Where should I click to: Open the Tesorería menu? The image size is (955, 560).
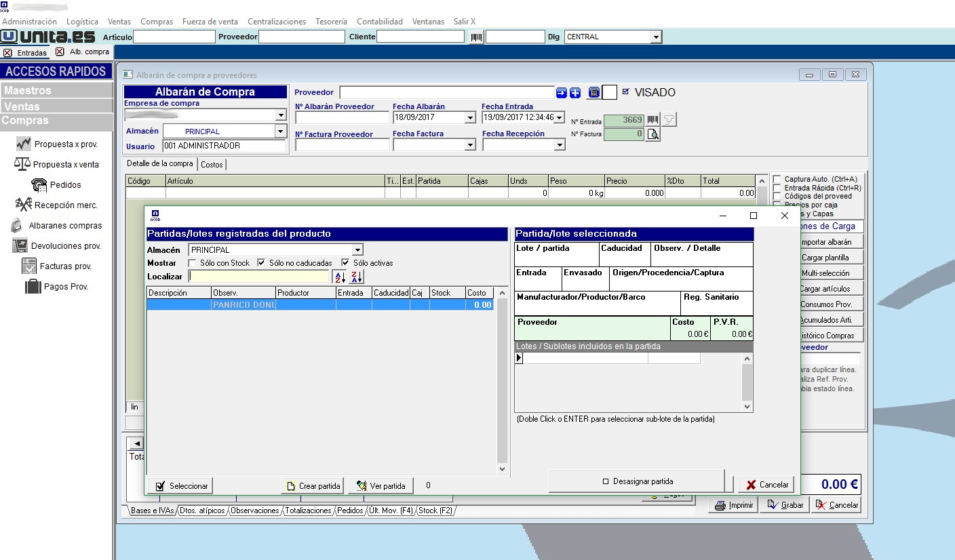[331, 22]
